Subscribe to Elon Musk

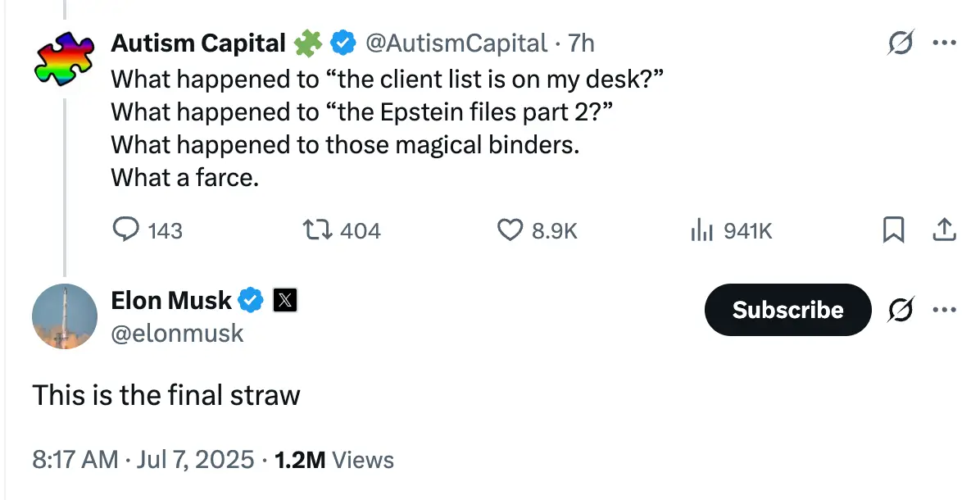pos(787,310)
